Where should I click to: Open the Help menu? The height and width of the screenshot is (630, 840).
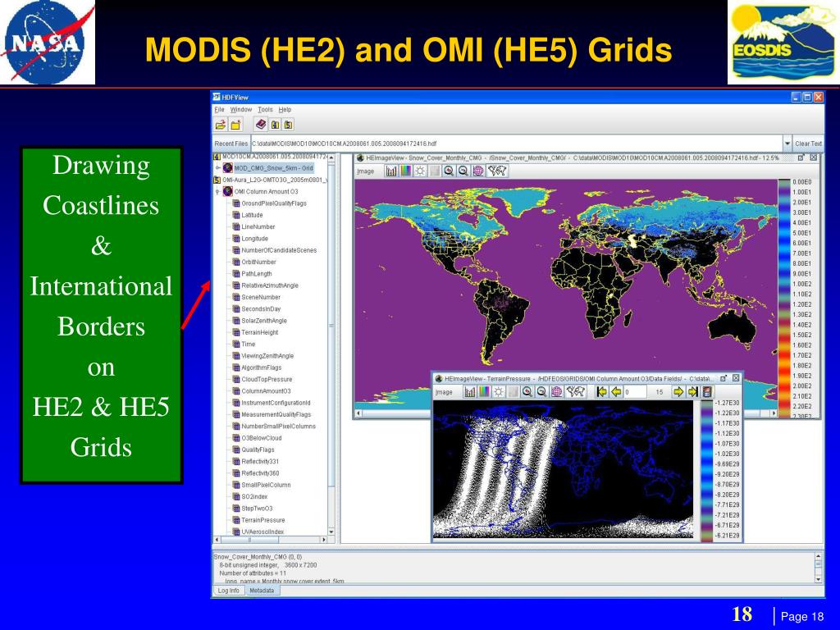click(x=285, y=109)
